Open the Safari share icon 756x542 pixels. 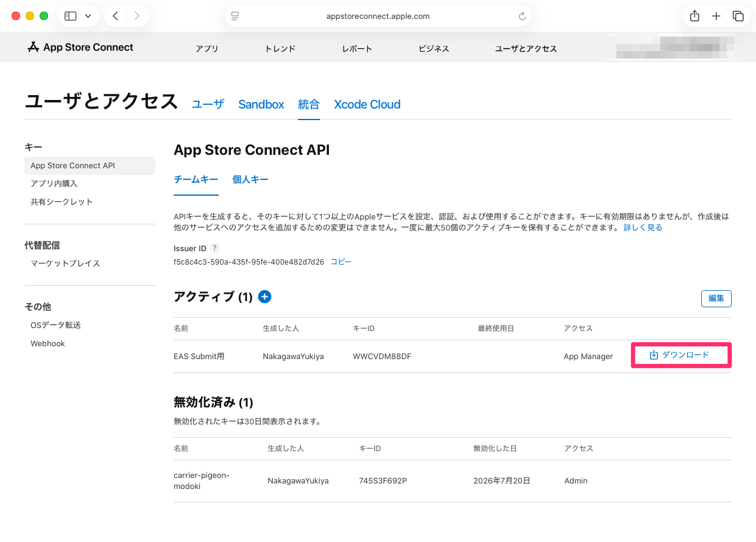[x=694, y=16]
